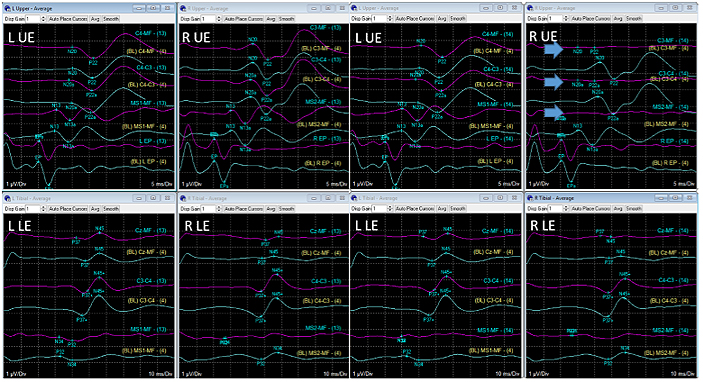Click Auto Place Cursors in L Upper (13) window
This screenshot has height=382, width=703.
[68, 19]
